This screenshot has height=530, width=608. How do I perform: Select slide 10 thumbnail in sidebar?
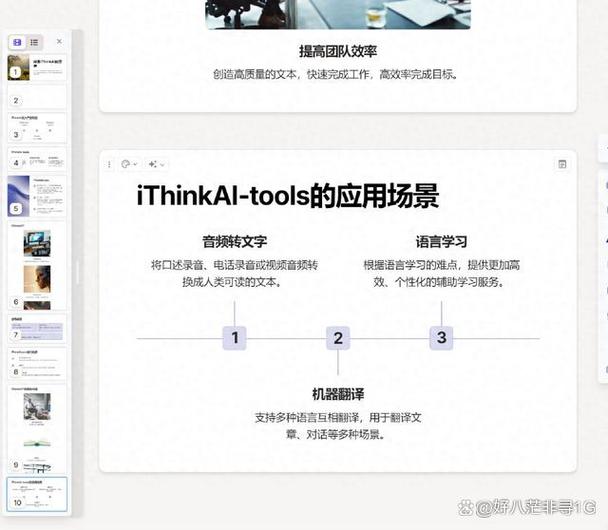pyautogui.click(x=37, y=494)
